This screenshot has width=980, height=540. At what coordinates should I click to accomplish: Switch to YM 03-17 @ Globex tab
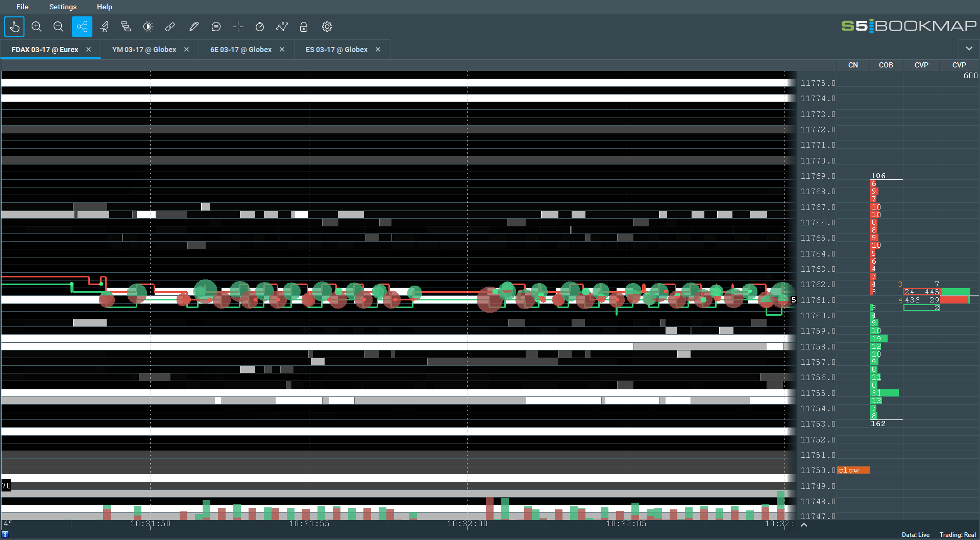click(x=144, y=50)
